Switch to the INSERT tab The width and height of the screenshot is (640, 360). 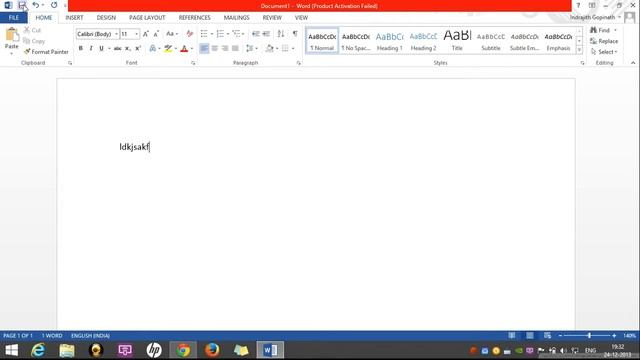(x=74, y=18)
